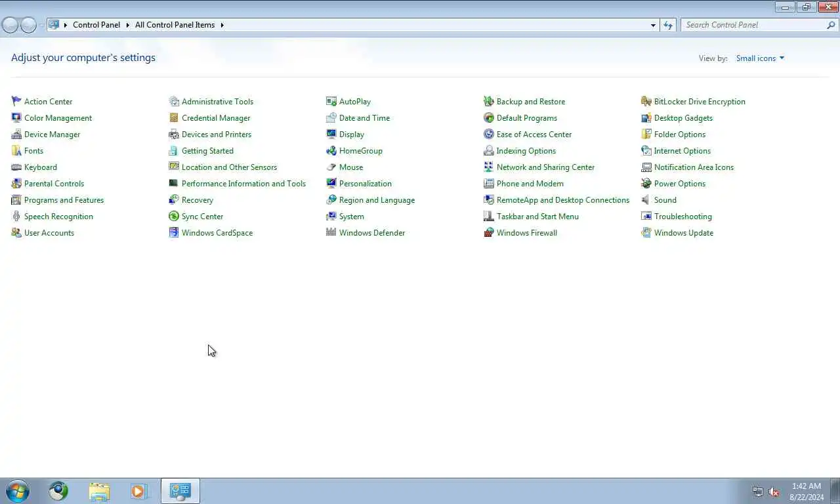Screen dimensions: 840x504
Task: Click the AutoPlay icon
Action: 331,101
